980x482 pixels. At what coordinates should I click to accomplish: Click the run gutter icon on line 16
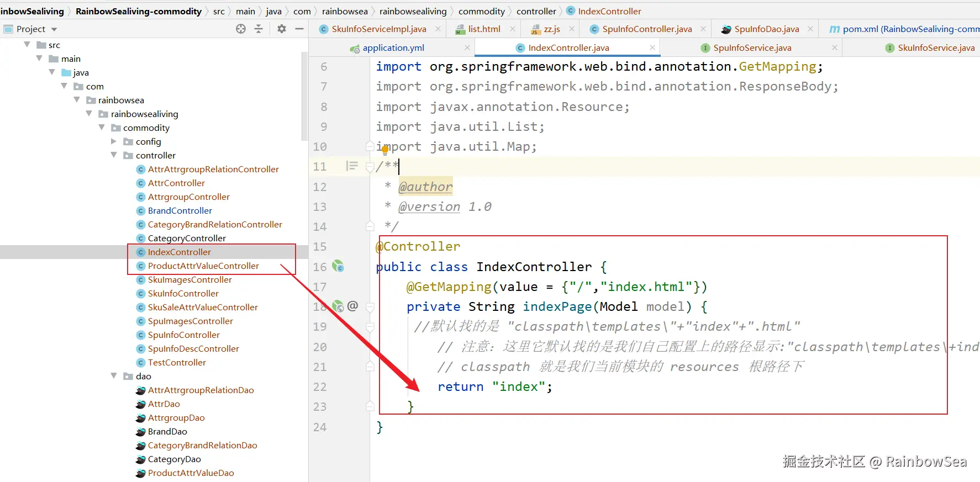pos(338,267)
